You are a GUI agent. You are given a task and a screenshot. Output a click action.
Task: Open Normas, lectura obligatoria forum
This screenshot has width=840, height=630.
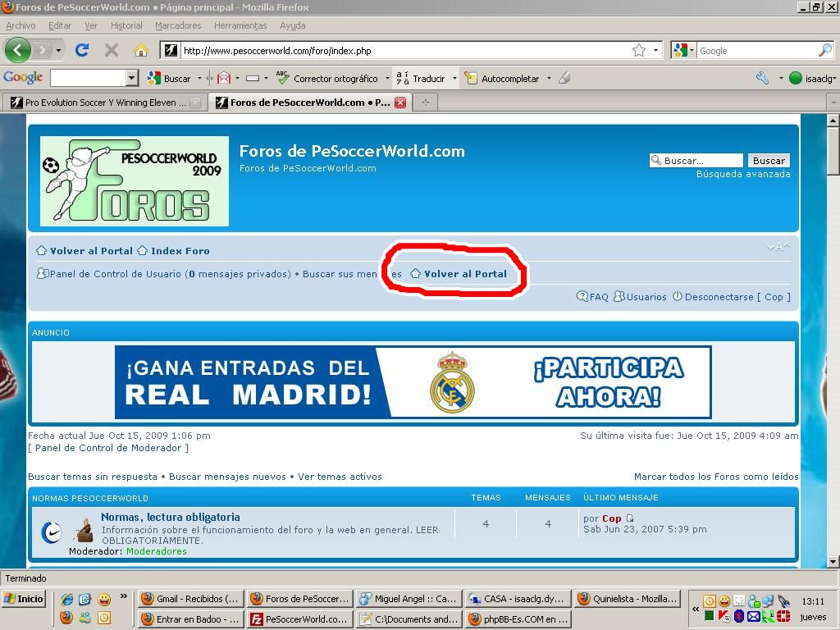click(x=171, y=517)
